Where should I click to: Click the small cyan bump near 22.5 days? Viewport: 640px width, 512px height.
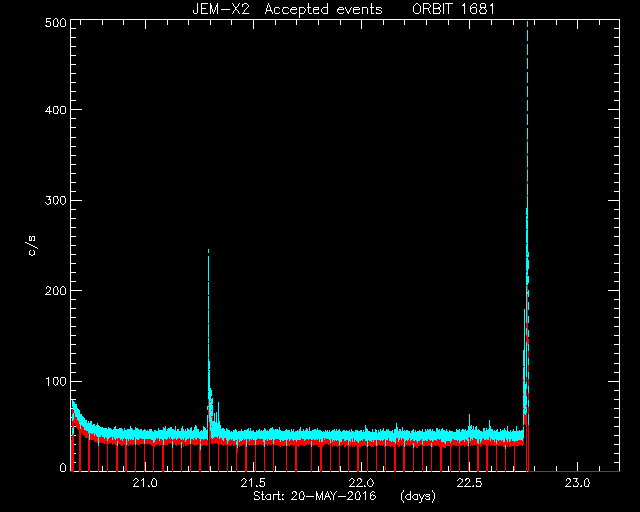469,416
